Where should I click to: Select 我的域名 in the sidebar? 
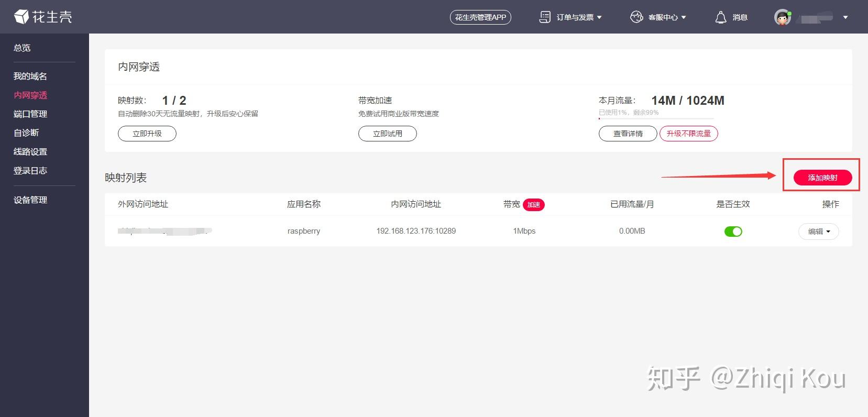click(30, 76)
